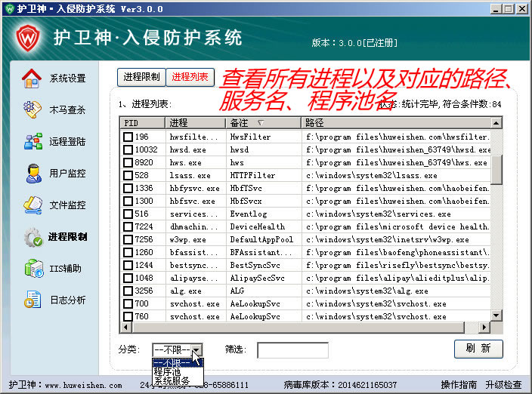Open the 分类 category dropdown arrow
The height and width of the screenshot is (394, 532).
pyautogui.click(x=196, y=349)
